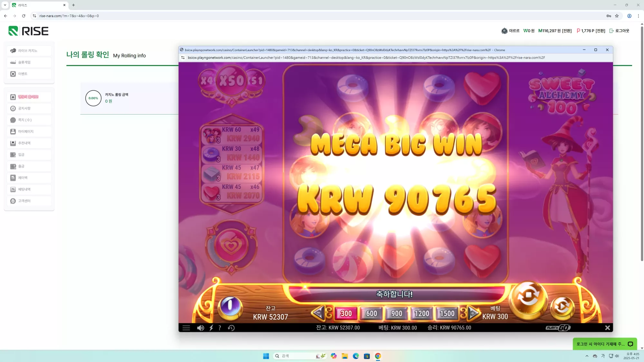Open a new browser tab
This screenshot has width=644, height=362.
pyautogui.click(x=73, y=5)
